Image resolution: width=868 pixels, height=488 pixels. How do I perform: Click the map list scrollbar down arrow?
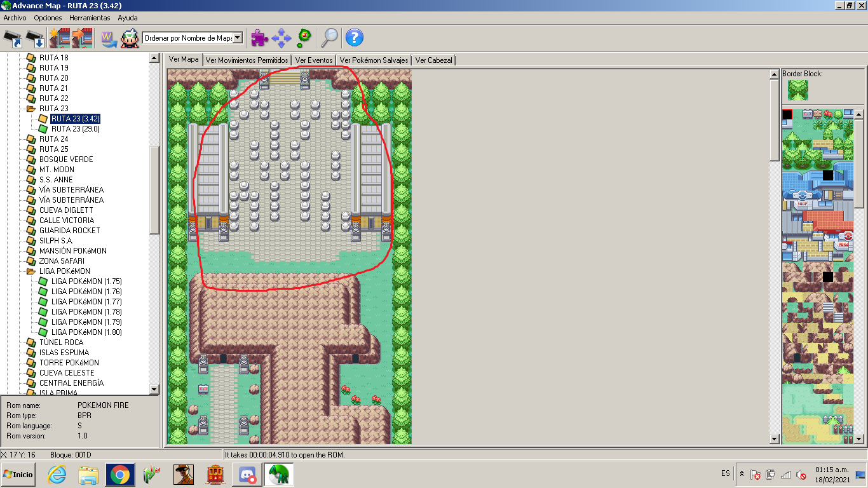(x=154, y=389)
